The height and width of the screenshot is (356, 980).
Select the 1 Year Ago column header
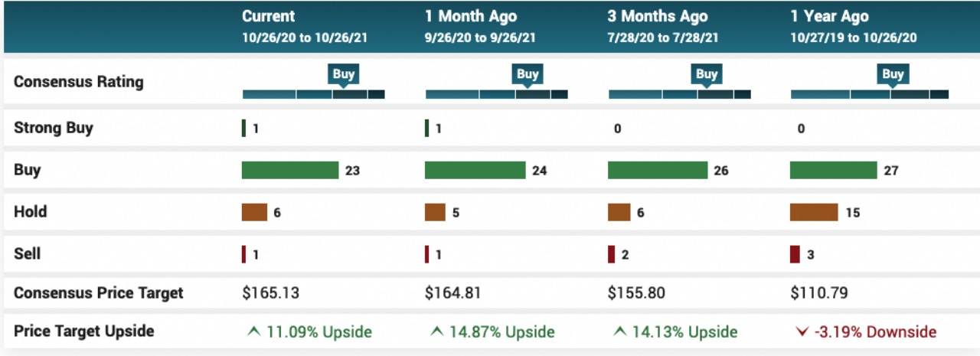(831, 16)
